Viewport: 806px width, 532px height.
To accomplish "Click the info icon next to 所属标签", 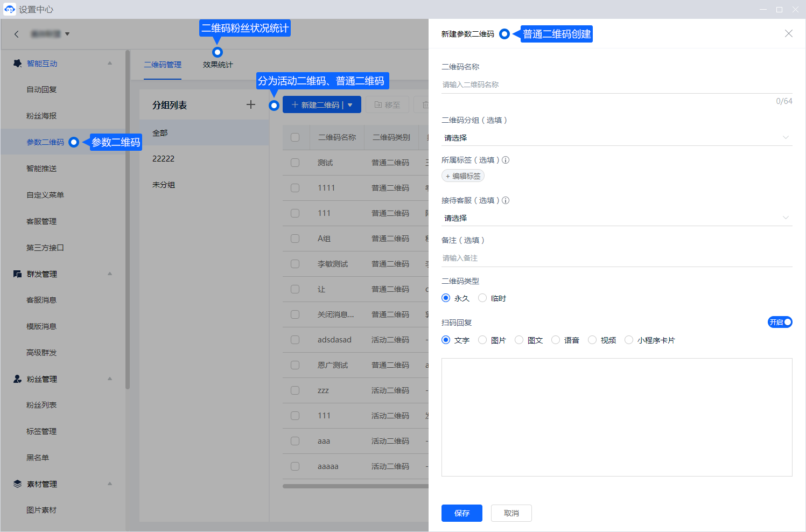I will pyautogui.click(x=506, y=160).
